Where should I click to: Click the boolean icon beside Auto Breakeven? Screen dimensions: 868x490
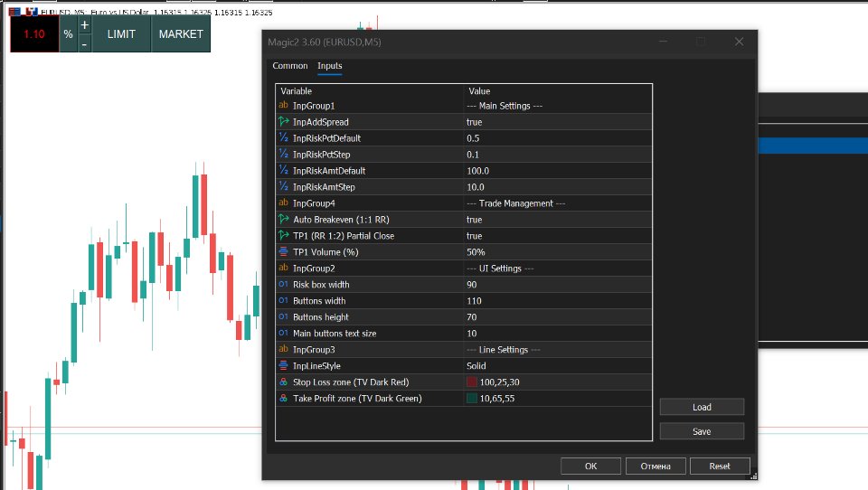pyautogui.click(x=283, y=220)
